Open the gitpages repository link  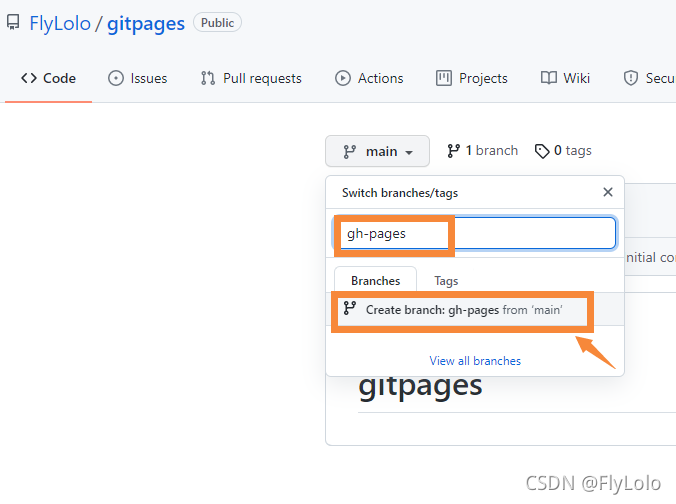coord(146,24)
